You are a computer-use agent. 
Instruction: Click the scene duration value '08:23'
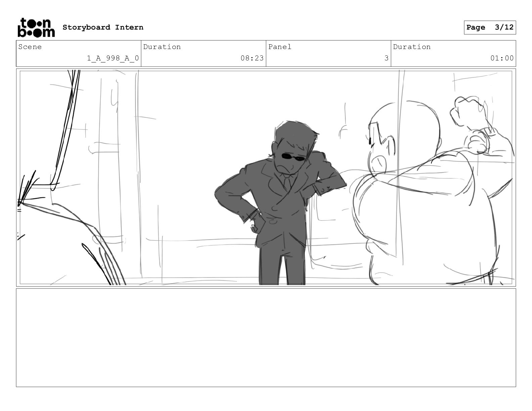click(252, 58)
